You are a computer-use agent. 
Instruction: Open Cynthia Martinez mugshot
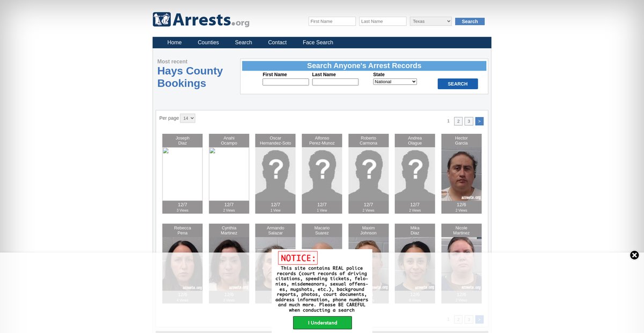point(229,264)
